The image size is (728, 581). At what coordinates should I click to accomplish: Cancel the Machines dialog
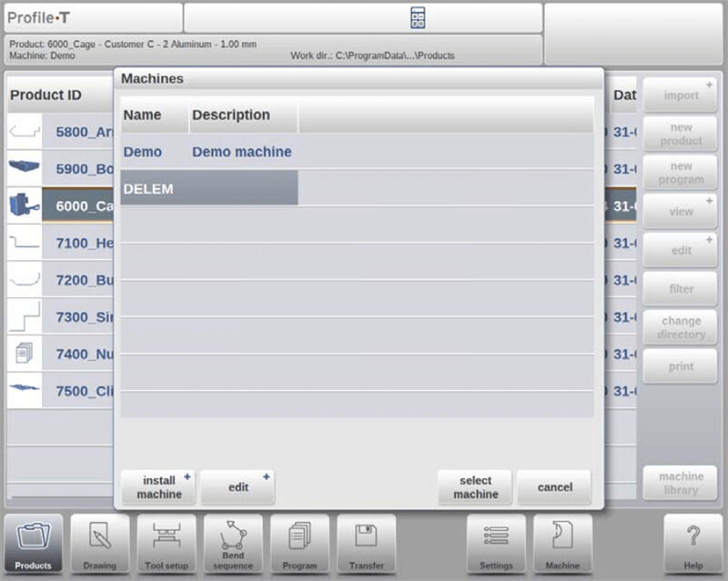coord(554,487)
